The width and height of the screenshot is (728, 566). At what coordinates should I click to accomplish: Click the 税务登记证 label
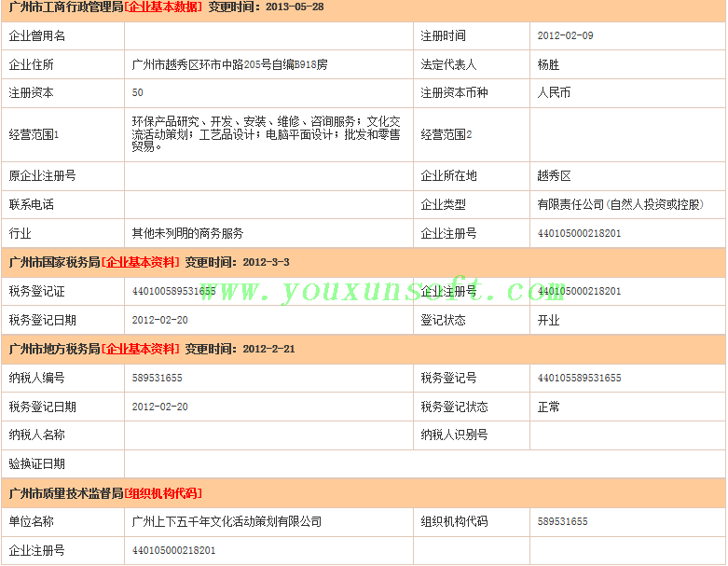pyautogui.click(x=36, y=291)
